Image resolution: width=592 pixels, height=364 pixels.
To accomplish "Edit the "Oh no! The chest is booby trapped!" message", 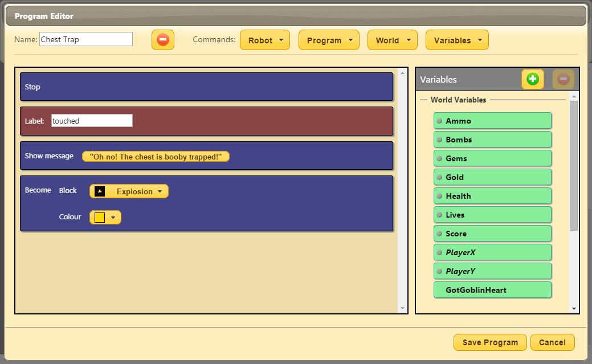I will click(x=156, y=157).
